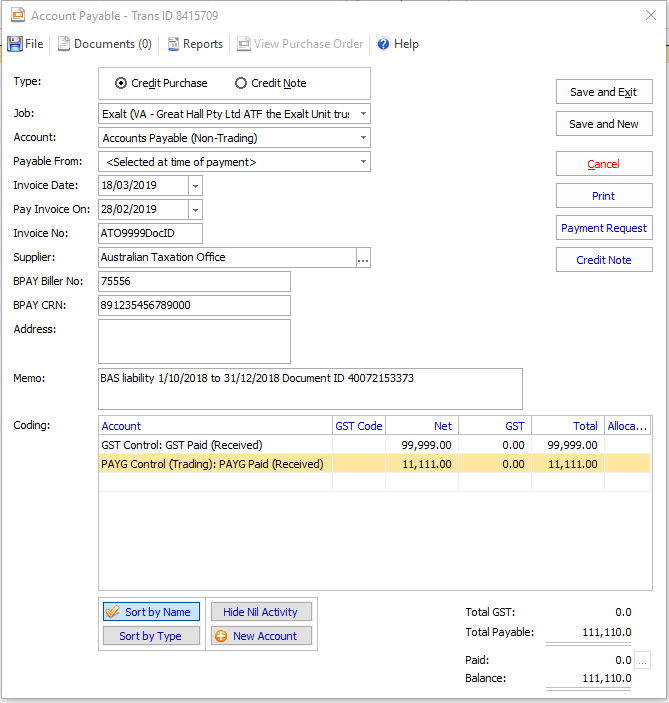Select the Credit Purchase radio button
The height and width of the screenshot is (703, 669).
(122, 83)
